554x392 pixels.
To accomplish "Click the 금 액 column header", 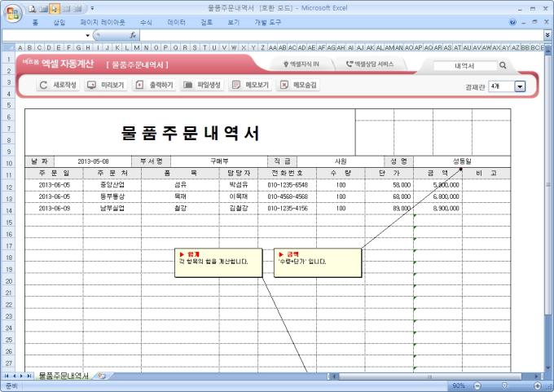I will (x=437, y=174).
